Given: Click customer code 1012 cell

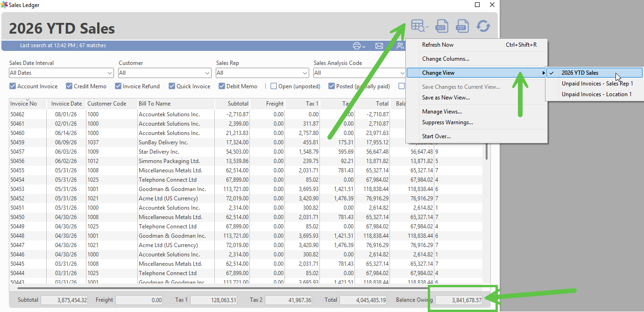Looking at the screenshot, I should (112, 161).
